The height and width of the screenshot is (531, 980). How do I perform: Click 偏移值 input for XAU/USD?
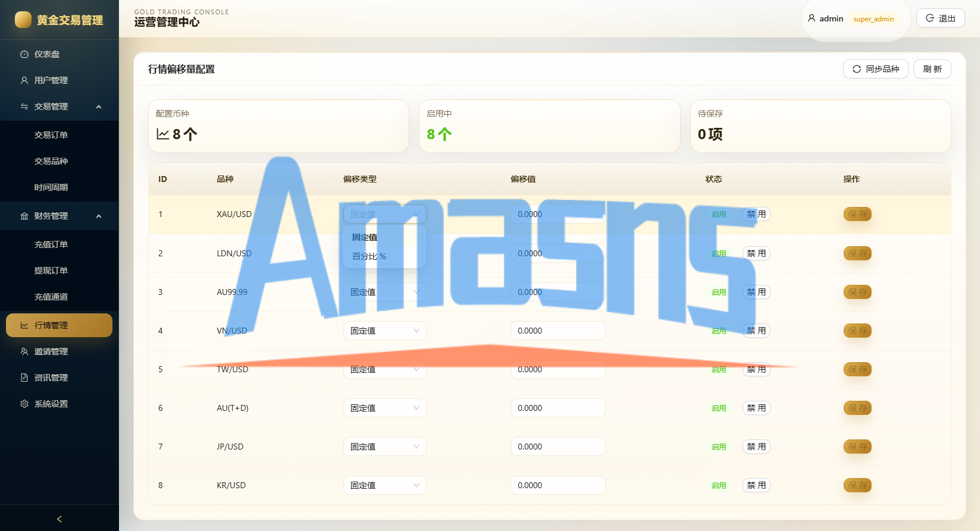tap(558, 214)
